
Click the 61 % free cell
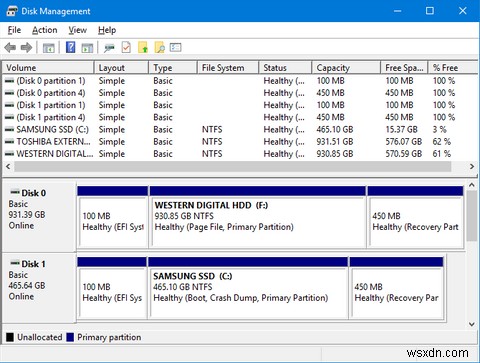click(x=442, y=154)
